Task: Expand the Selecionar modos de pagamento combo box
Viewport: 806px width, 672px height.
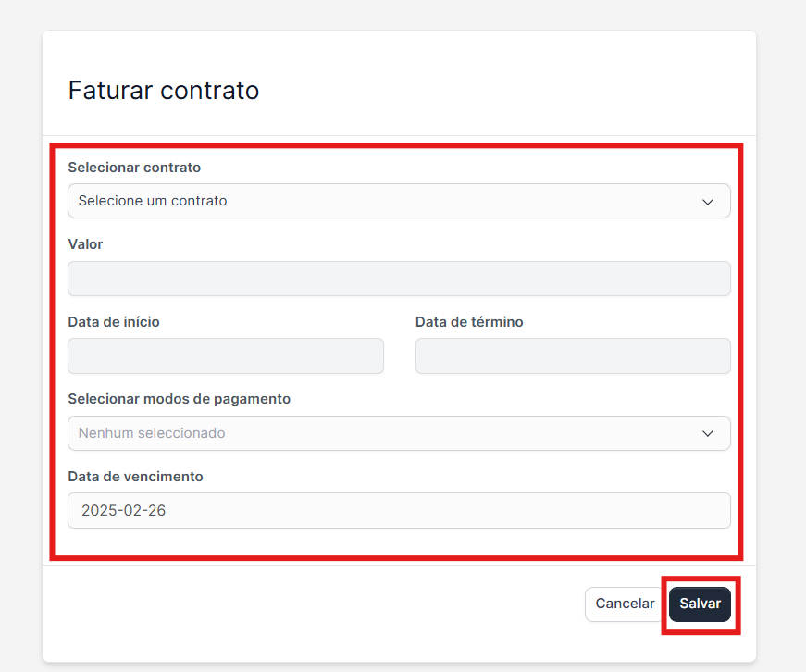Action: [x=399, y=433]
